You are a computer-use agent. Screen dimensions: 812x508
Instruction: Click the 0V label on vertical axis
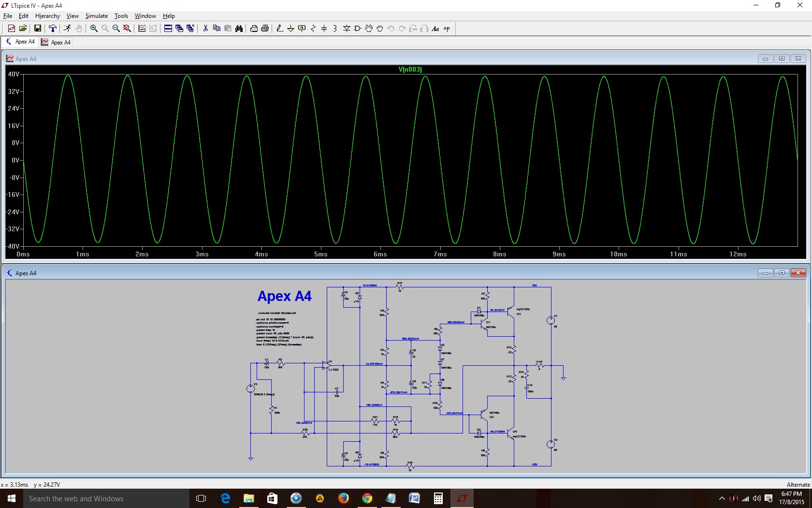pyautogui.click(x=15, y=160)
